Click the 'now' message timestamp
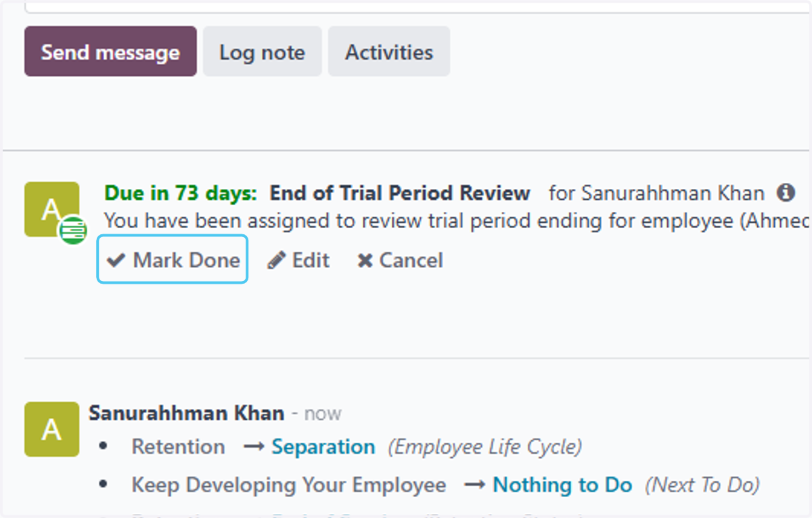This screenshot has width=812, height=518. [x=323, y=413]
